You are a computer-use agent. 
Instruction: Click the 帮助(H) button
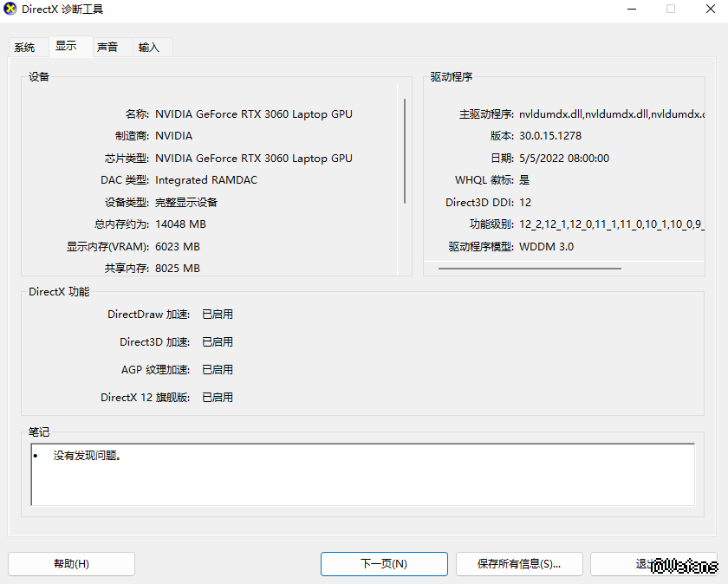[71, 564]
